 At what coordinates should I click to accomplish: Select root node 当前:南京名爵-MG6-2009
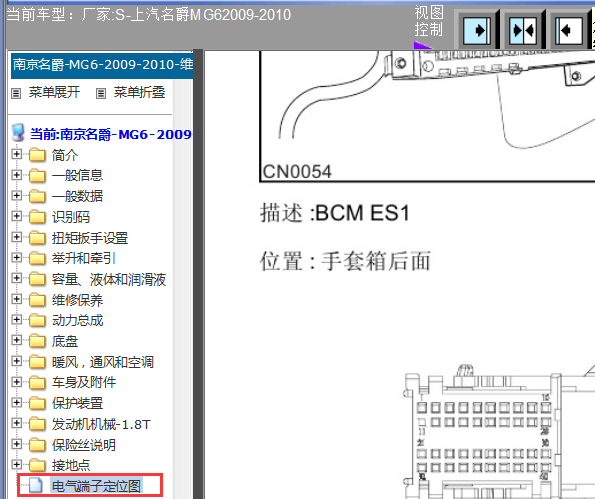coord(110,134)
